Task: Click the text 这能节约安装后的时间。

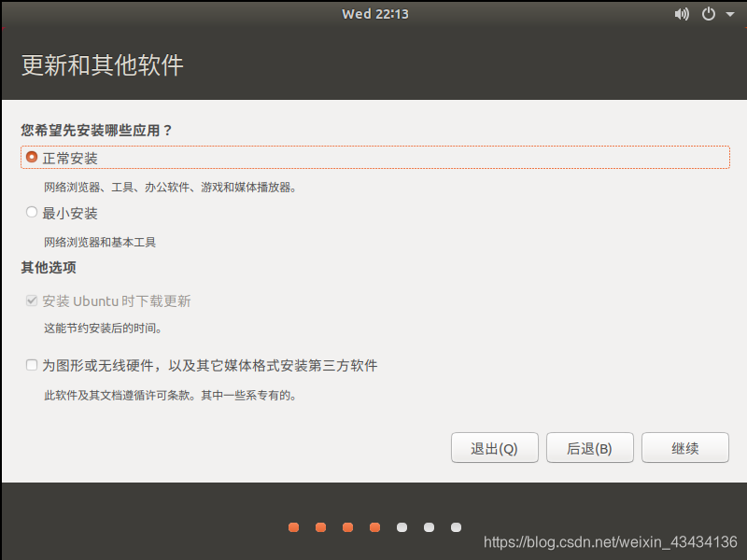Action: click(x=103, y=329)
